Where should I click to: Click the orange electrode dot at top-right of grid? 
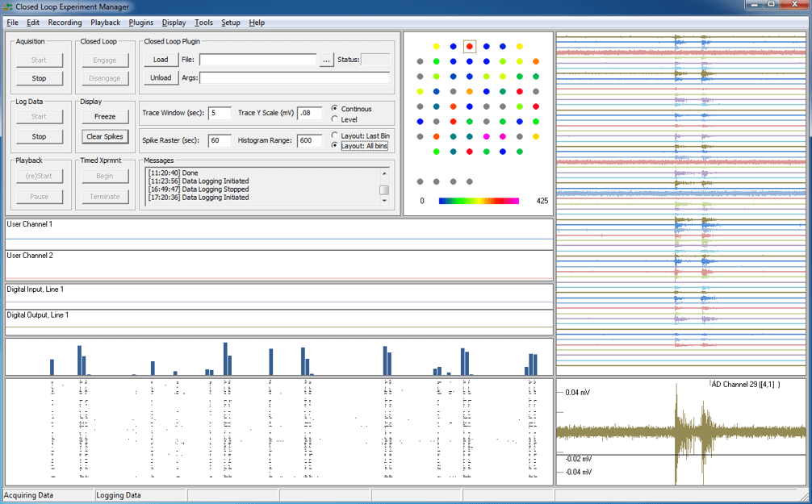click(535, 61)
